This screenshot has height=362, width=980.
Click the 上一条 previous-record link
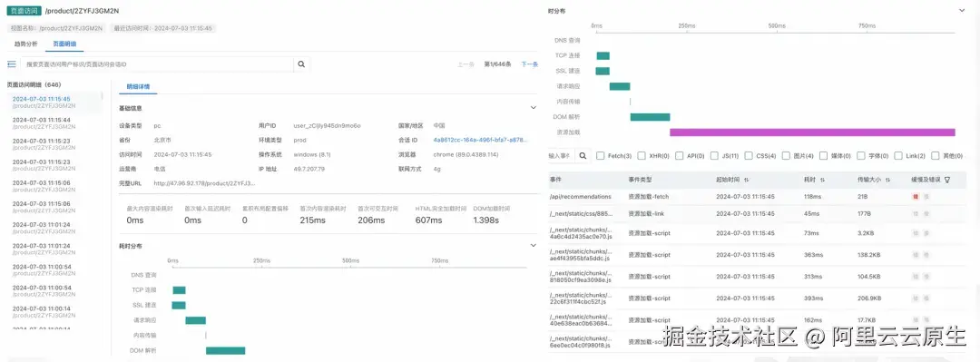465,64
